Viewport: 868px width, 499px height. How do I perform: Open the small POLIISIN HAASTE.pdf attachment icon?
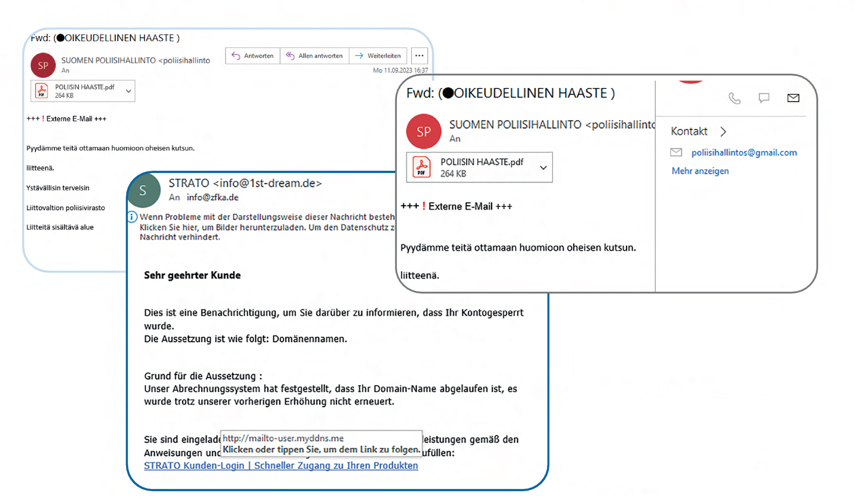point(42,91)
